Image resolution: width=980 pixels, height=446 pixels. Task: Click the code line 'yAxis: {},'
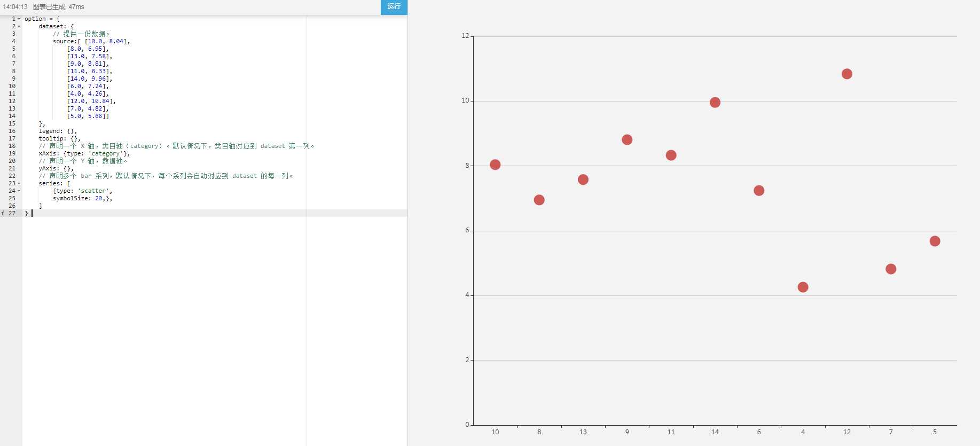(x=56, y=168)
